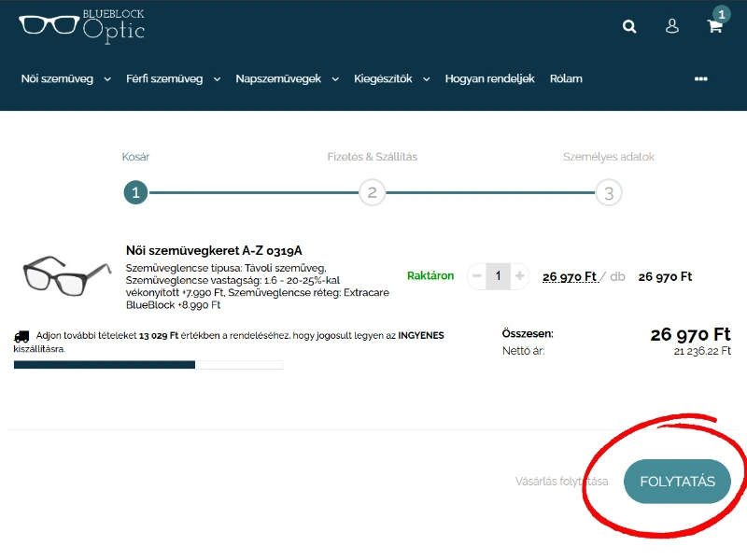The height and width of the screenshot is (560, 747).
Task: Open the Női szemüvegkeret A-Z 0319A product link
Action: 214,250
